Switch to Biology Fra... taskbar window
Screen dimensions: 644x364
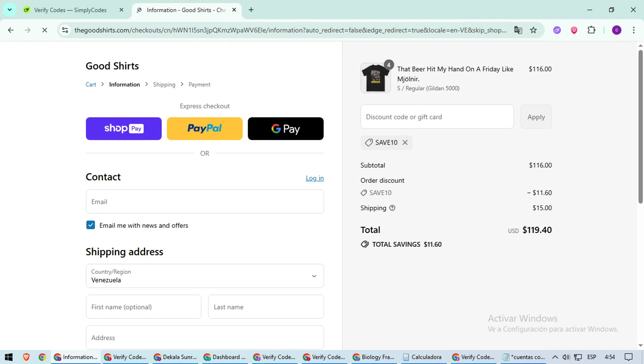point(374,357)
